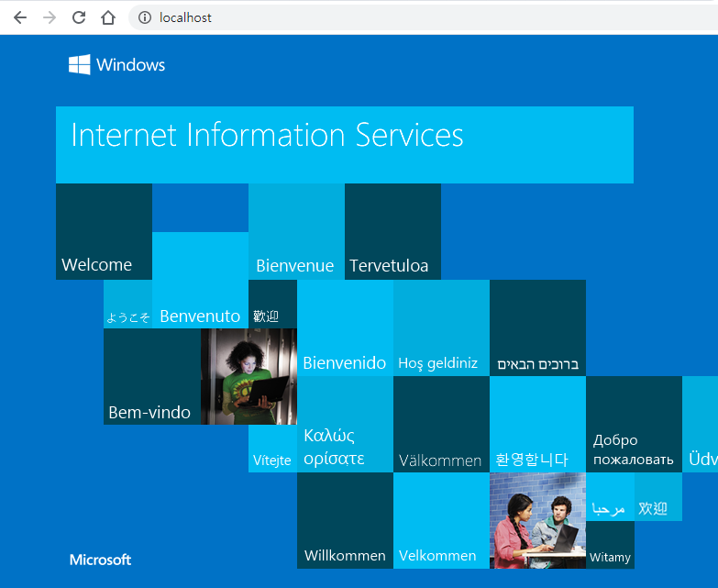Screen dimensions: 718x588
Task: Select the Velkommen tile
Action: (x=441, y=521)
